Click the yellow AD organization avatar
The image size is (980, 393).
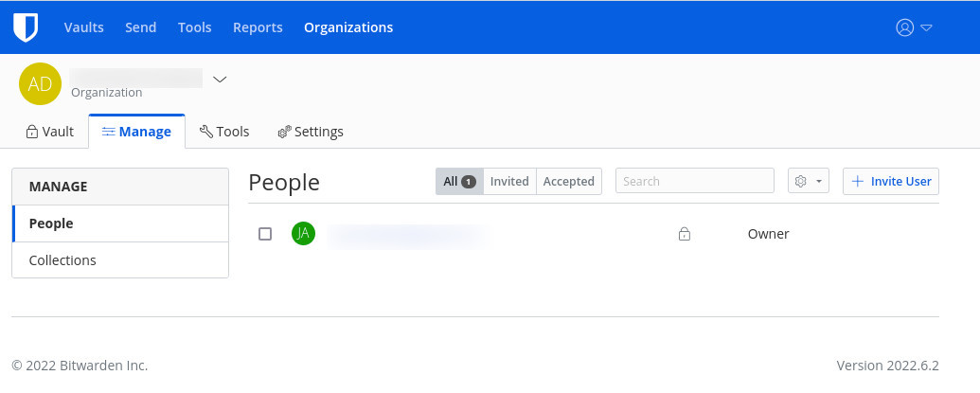40,84
